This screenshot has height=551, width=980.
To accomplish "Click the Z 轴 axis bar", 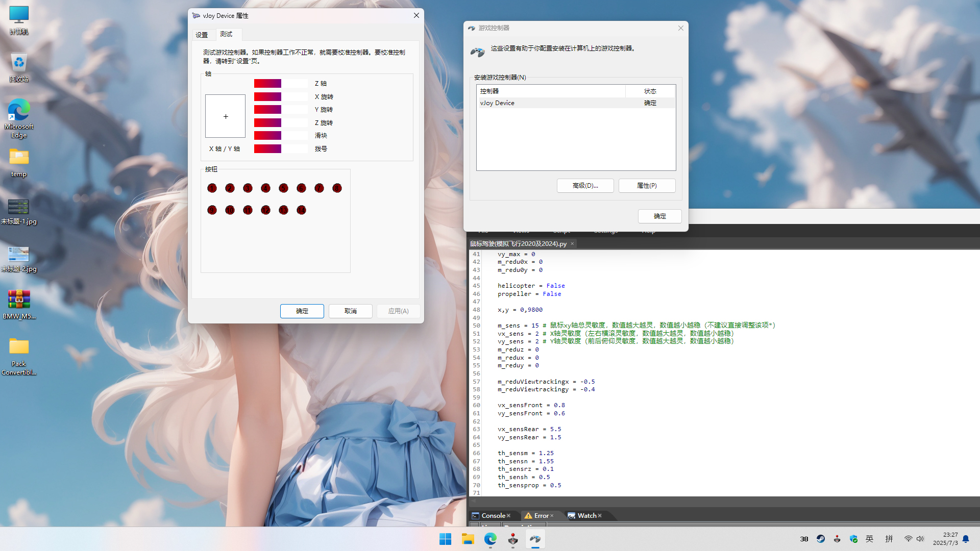I will [281, 84].
